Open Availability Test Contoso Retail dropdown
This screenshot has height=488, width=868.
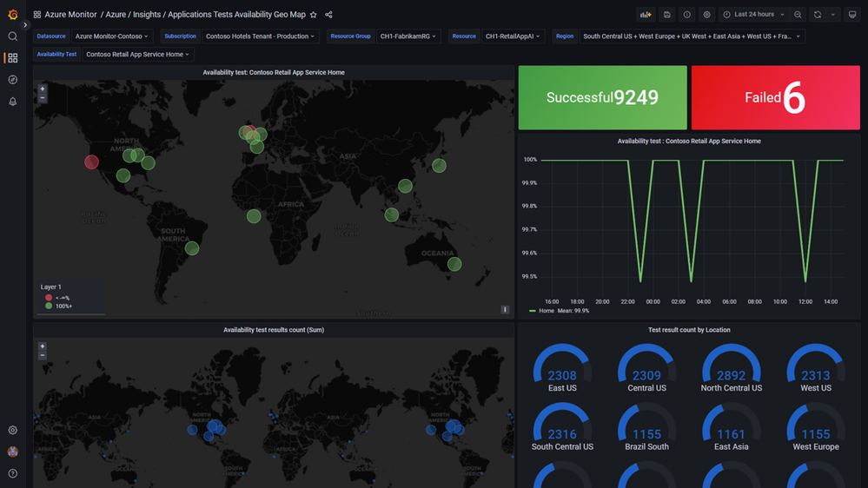click(x=137, y=54)
